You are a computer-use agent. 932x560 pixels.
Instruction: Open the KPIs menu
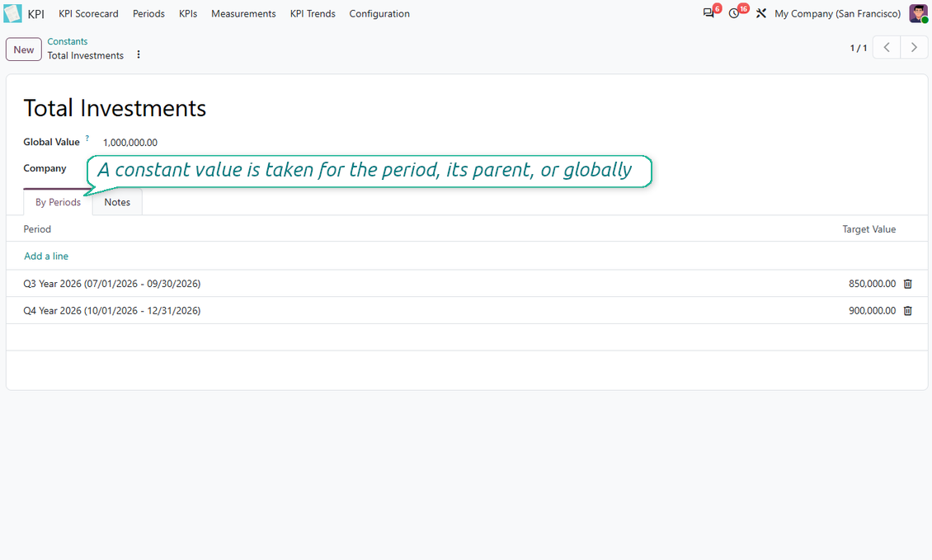188,14
